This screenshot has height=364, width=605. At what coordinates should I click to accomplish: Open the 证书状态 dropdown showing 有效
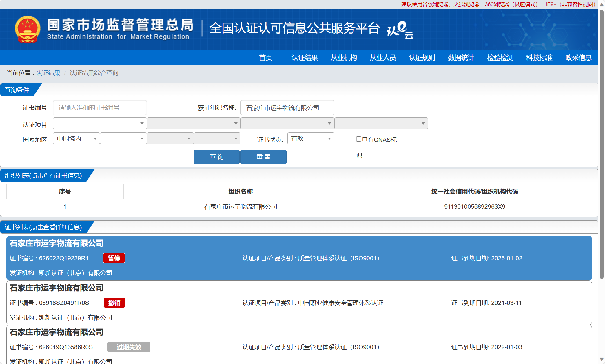pos(311,138)
